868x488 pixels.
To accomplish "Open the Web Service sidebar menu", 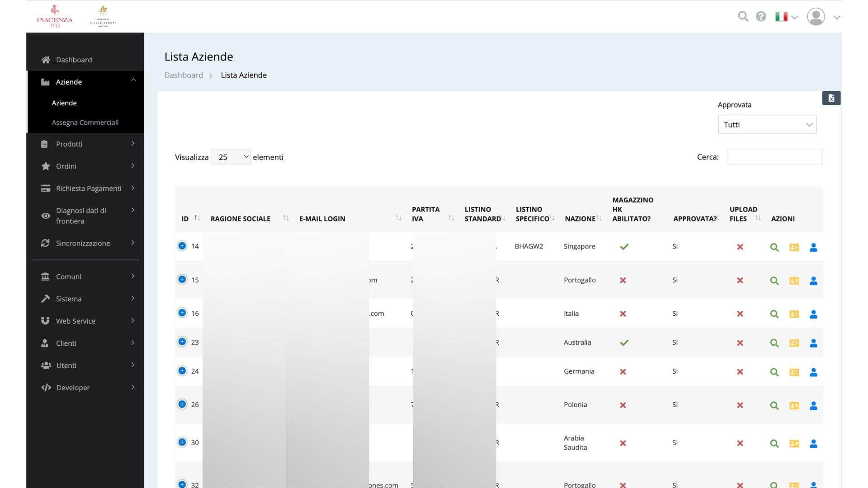I will tap(85, 321).
